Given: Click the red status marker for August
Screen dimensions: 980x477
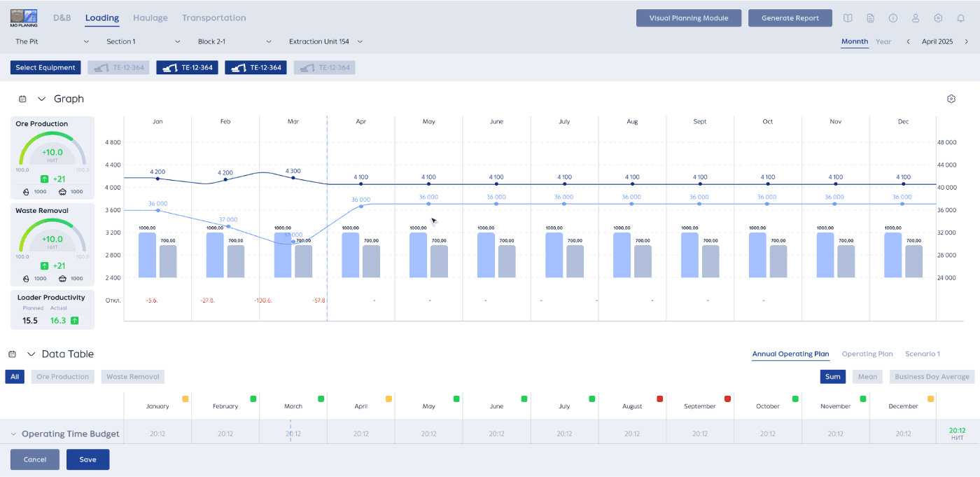Looking at the screenshot, I should coord(659,399).
